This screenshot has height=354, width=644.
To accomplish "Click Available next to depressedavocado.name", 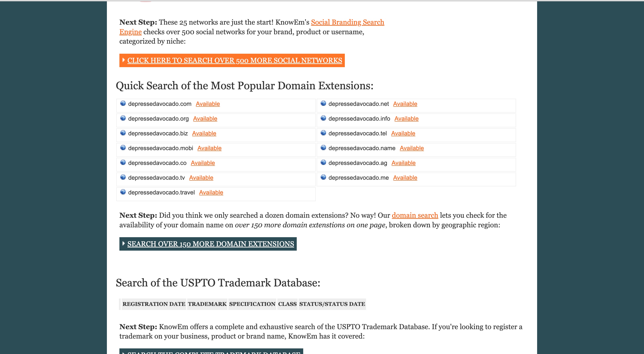I will pyautogui.click(x=411, y=148).
